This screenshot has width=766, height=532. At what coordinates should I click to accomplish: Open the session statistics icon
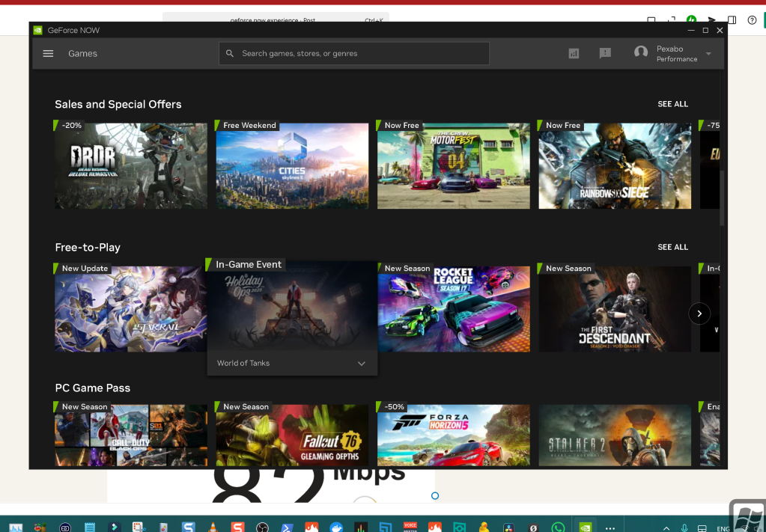574,54
